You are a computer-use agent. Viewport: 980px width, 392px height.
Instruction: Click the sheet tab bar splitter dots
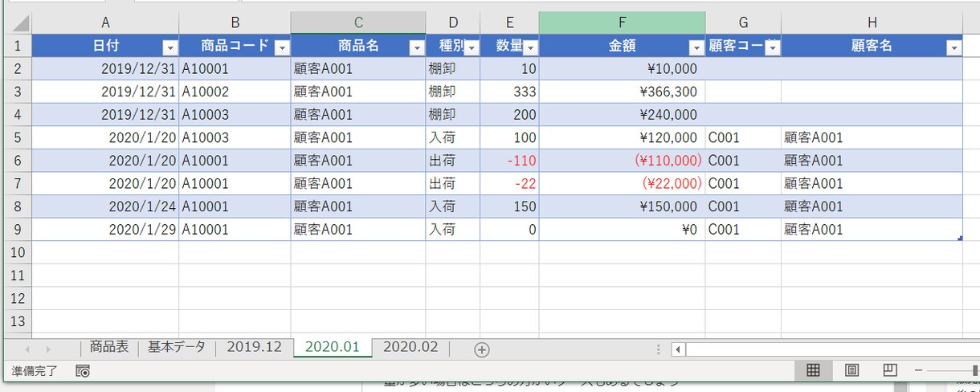click(659, 349)
